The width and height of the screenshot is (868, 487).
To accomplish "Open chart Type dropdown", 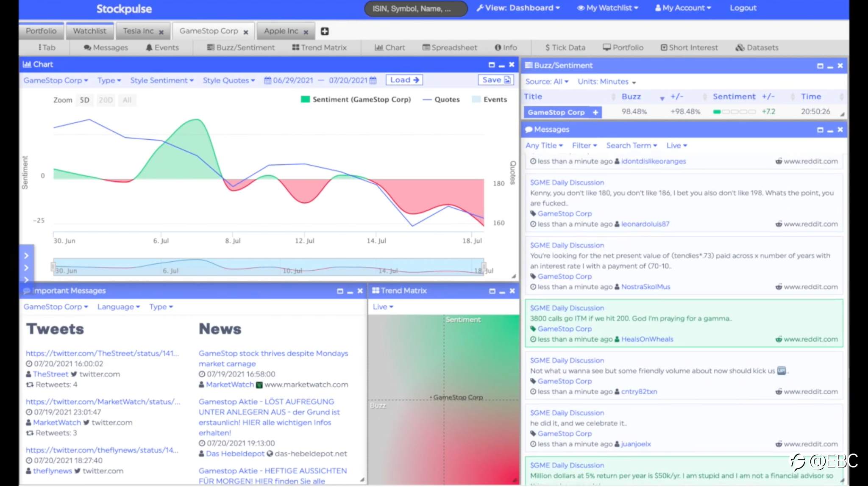I will (x=109, y=80).
